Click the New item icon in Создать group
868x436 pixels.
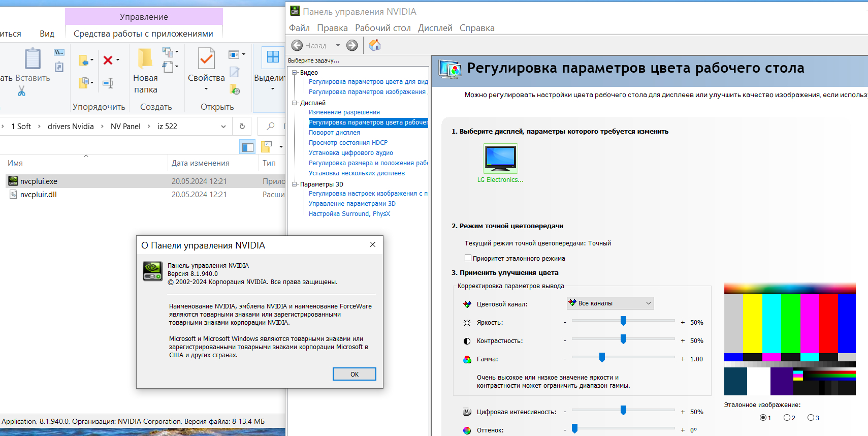pyautogui.click(x=168, y=51)
